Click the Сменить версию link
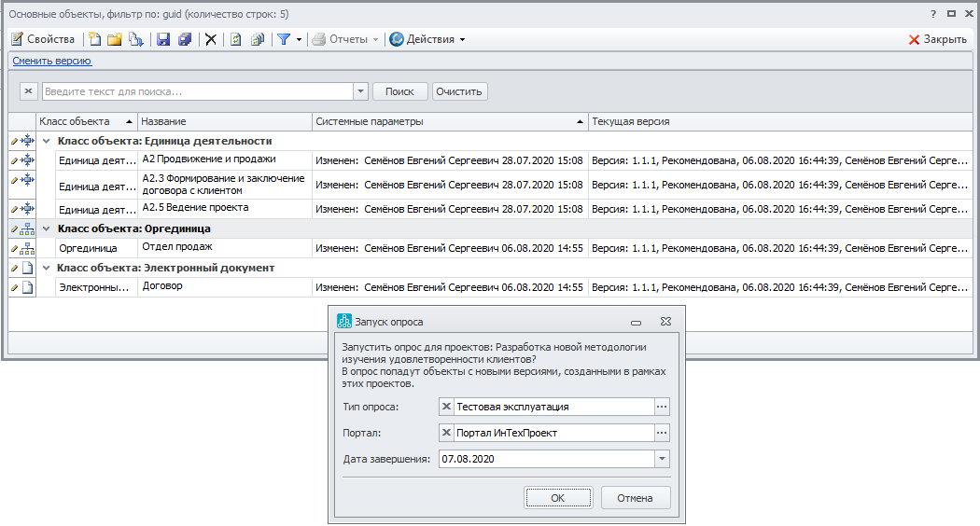This screenshot has width=980, height=526. click(52, 62)
